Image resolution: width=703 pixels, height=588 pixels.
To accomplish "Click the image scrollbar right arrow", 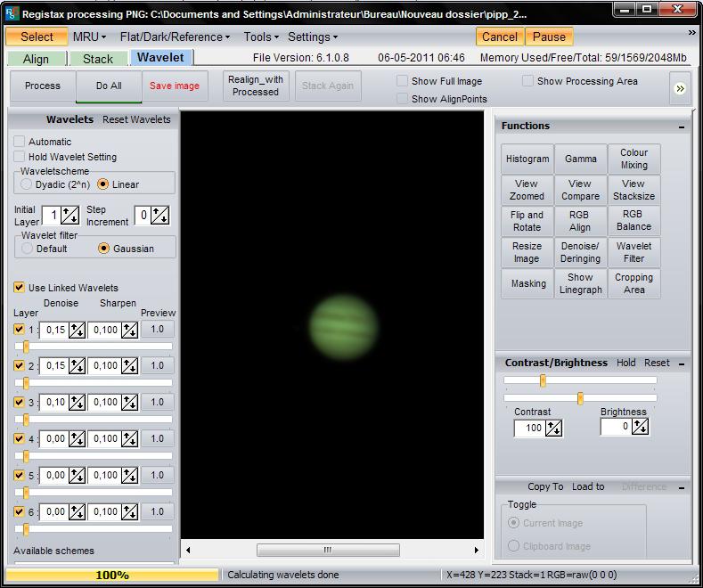I will [476, 550].
